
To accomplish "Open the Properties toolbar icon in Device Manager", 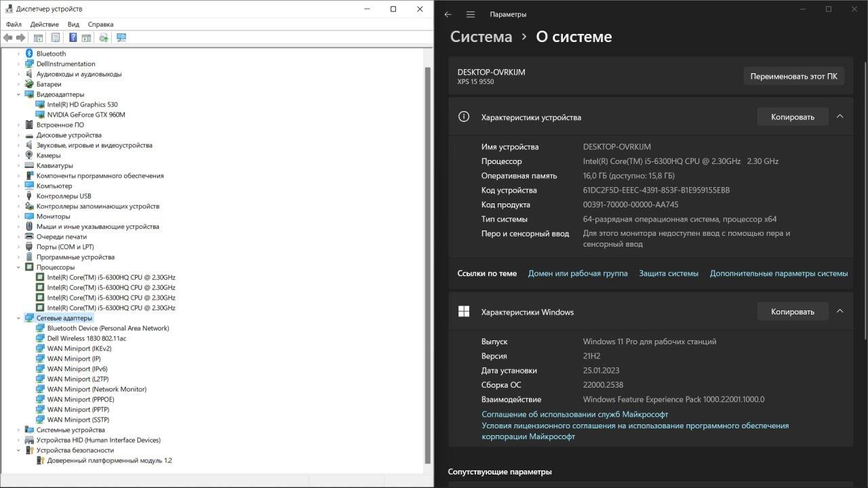I will (56, 38).
